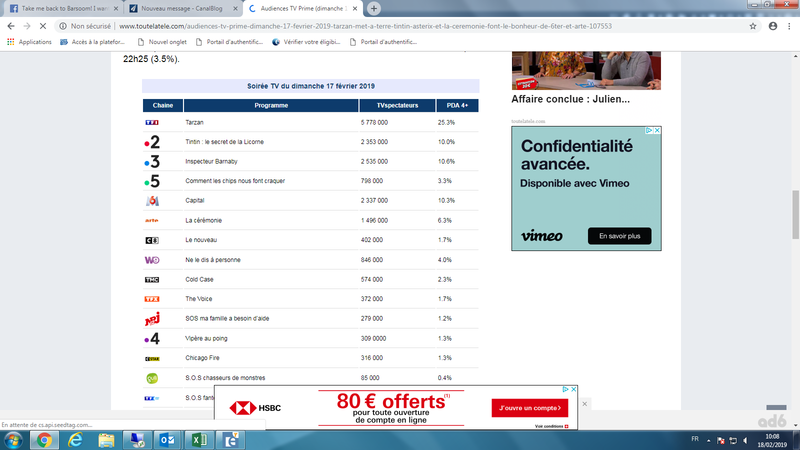
Task: Click Tintin : le secret de la Licorne
Action: [224, 142]
